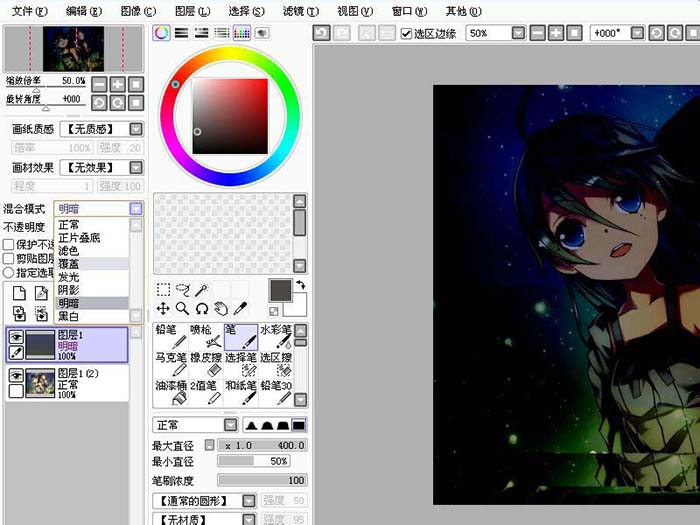
Task: Toggle the swatches panel icon
Action: click(242, 33)
